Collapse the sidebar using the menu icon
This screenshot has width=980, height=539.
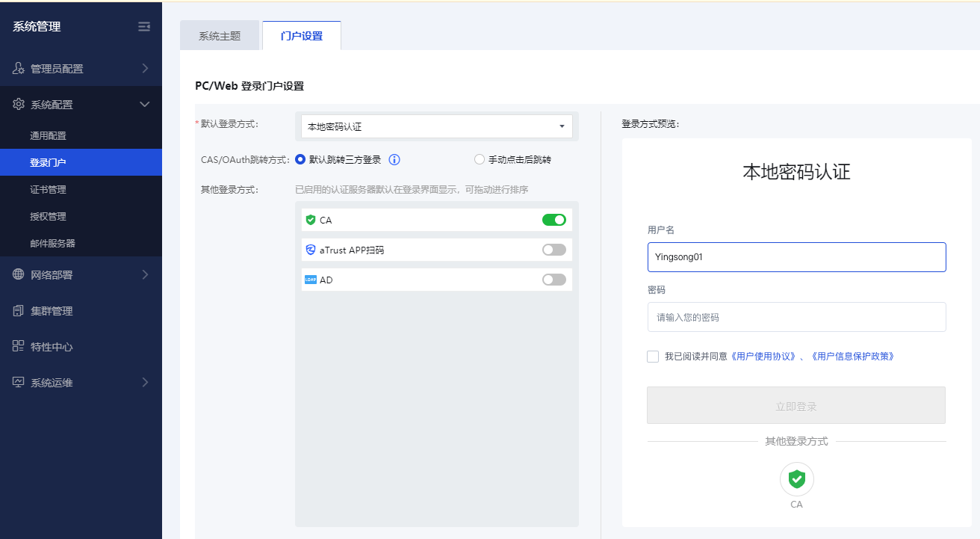tap(144, 27)
